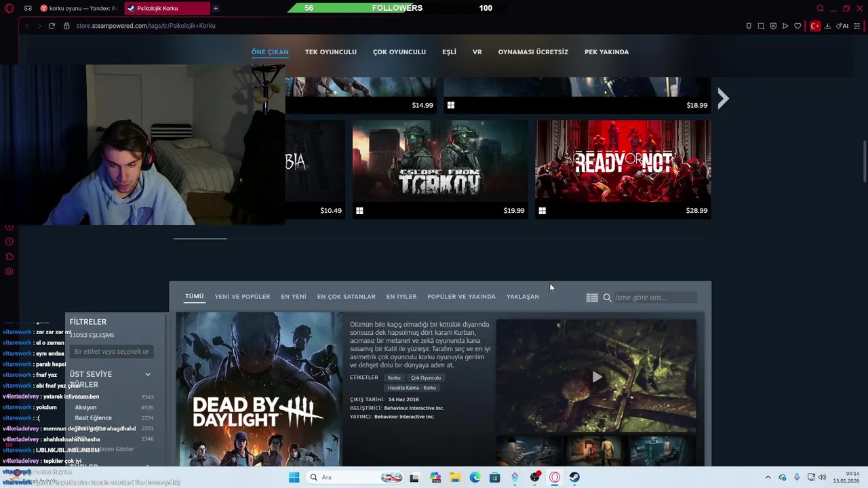Click the Turkish flag extension icon
Screen dimensions: 868x488
point(815,26)
